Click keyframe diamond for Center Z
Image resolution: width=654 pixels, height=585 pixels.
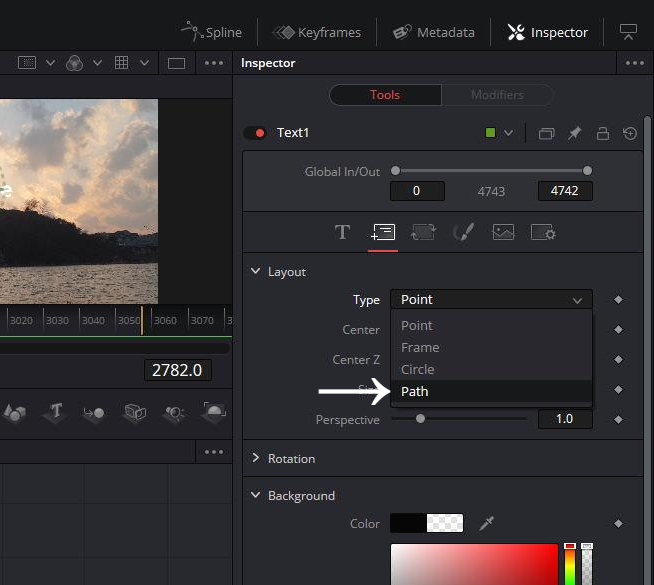click(618, 359)
